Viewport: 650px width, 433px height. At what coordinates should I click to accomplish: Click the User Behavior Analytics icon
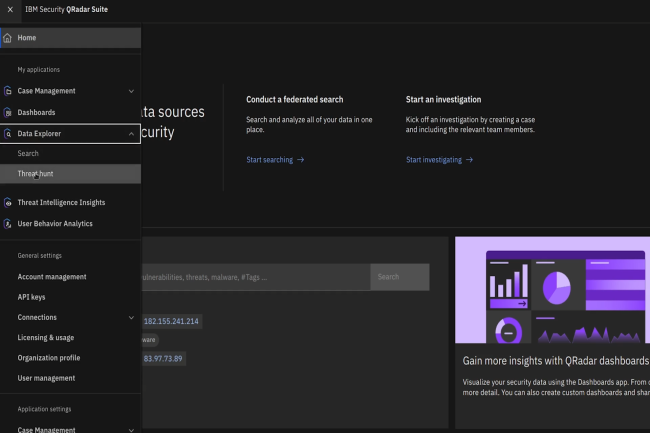coord(8,223)
